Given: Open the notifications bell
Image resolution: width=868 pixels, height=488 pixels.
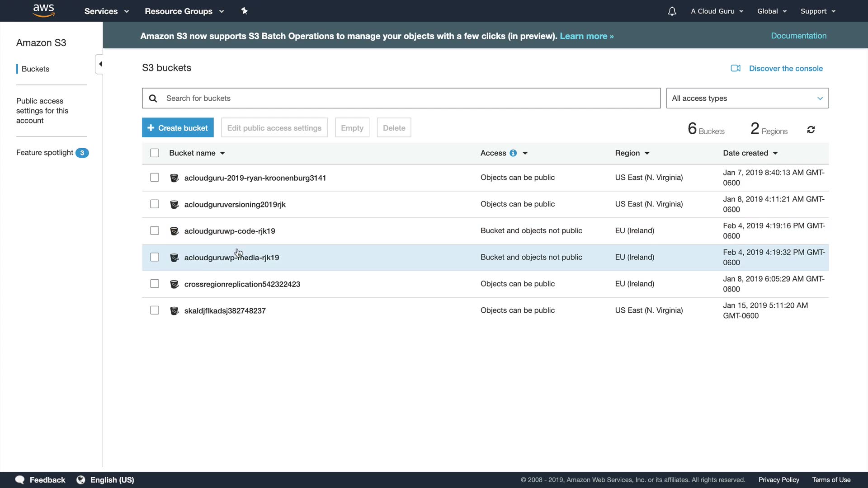Looking at the screenshot, I should [x=672, y=11].
